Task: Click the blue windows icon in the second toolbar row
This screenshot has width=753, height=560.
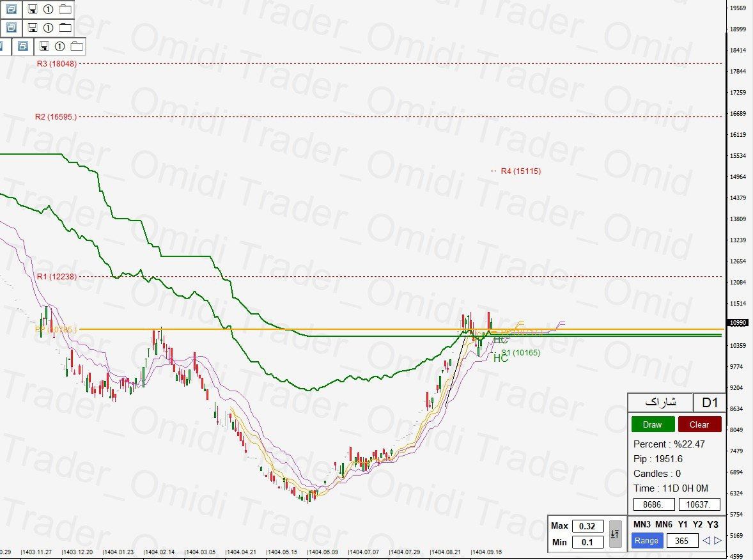Action: [11, 28]
